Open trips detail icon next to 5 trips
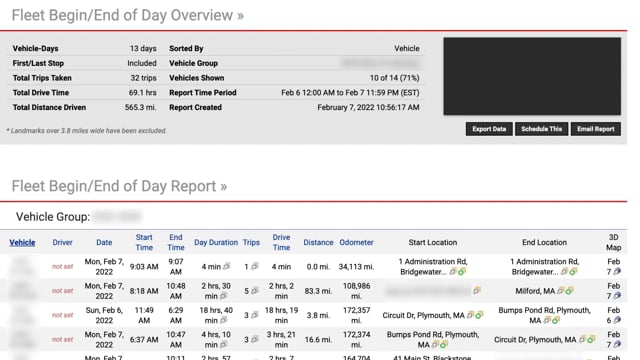 pos(255,291)
